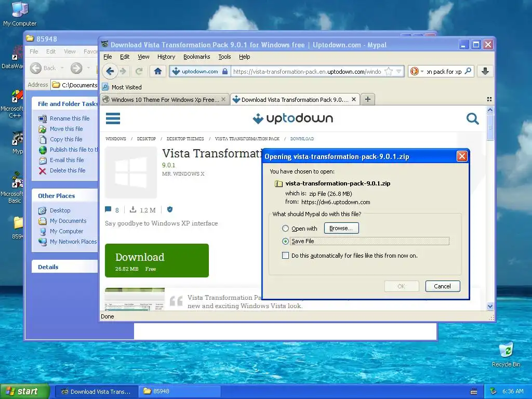Open the search engine dropdown arrow
Image resolution: width=532 pixels, height=399 pixels.
pyautogui.click(x=422, y=71)
